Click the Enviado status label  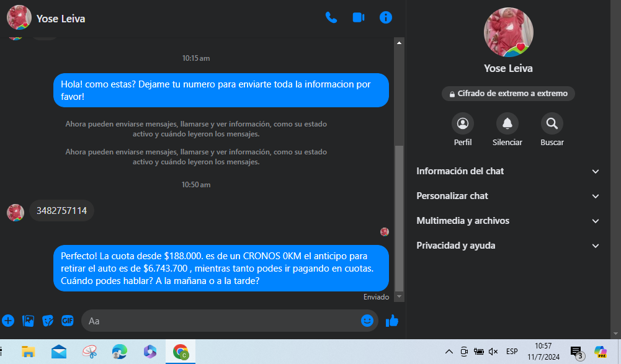coord(376,296)
